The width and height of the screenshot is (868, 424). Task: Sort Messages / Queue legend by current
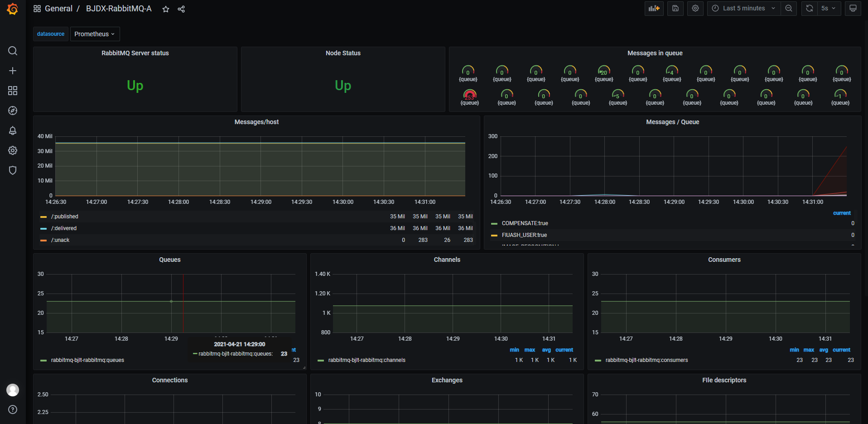[x=842, y=213]
